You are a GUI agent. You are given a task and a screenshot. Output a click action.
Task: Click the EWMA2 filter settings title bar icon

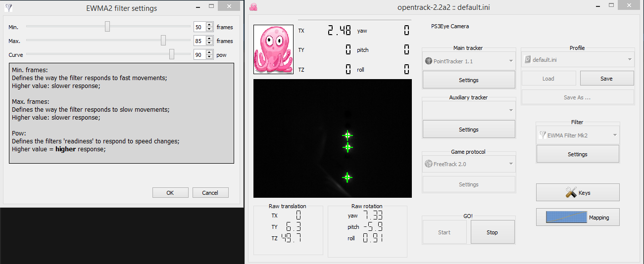8,7
